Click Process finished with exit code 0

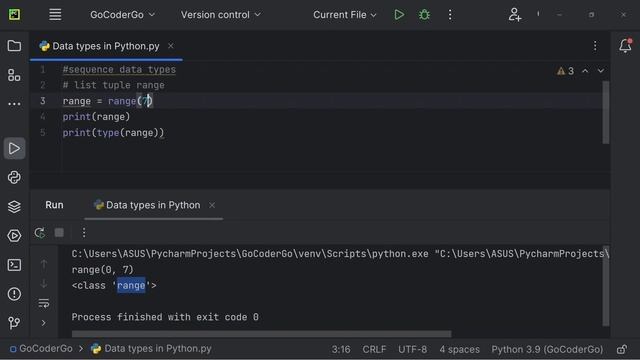[165, 317]
